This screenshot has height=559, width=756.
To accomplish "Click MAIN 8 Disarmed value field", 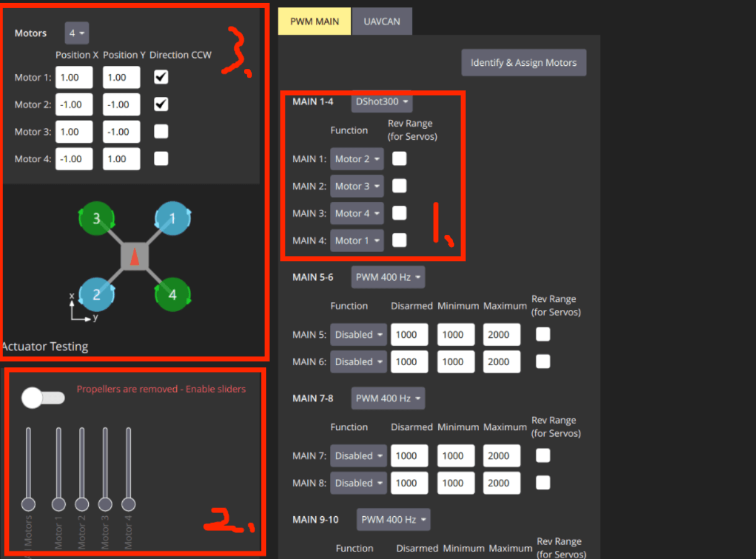I will (x=409, y=483).
